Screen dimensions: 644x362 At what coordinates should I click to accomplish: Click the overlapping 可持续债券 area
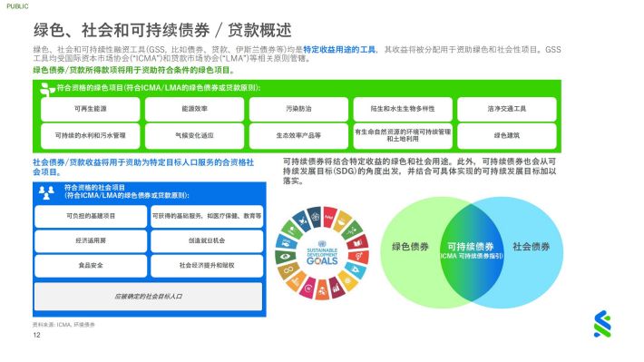pos(472,251)
